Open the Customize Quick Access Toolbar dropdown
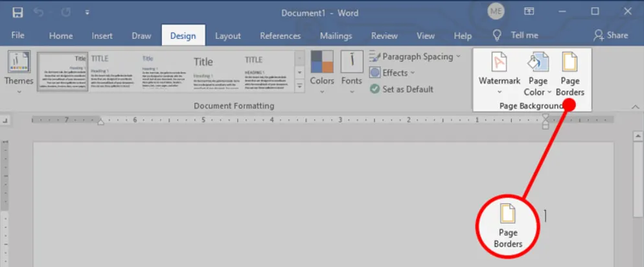Screen dimensions: 644x267 (x=87, y=12)
